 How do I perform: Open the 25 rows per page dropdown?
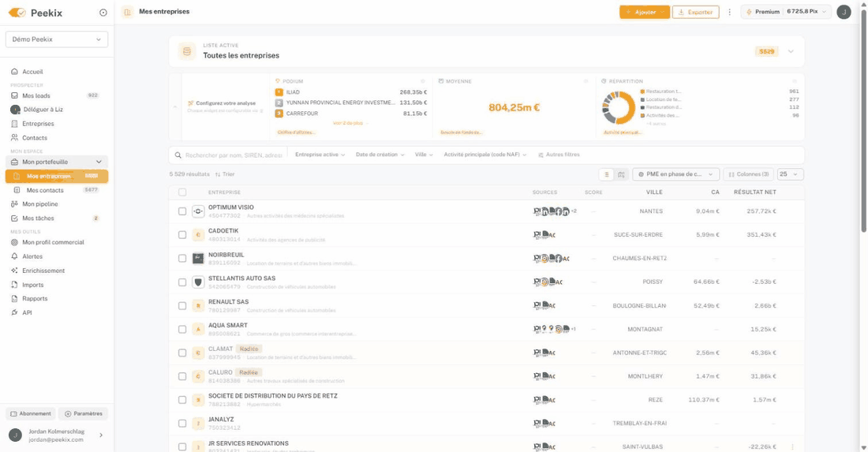tap(791, 174)
